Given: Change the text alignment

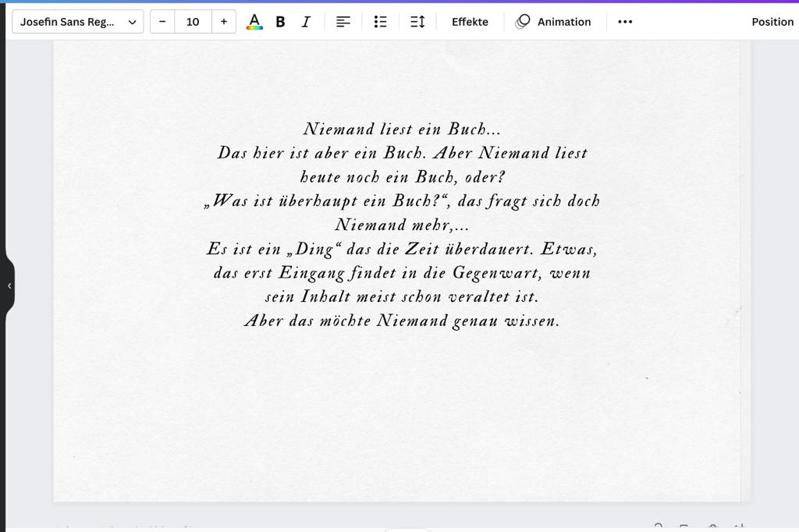Looking at the screenshot, I should (343, 22).
